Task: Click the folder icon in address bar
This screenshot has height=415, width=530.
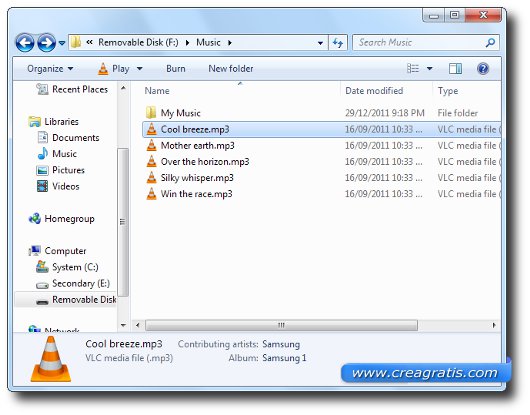Action: (76, 43)
